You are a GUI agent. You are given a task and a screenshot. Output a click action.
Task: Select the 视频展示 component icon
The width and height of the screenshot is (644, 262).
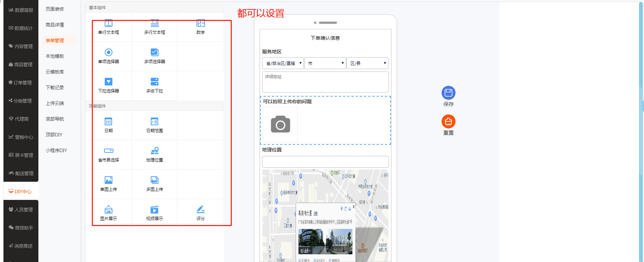(155, 210)
